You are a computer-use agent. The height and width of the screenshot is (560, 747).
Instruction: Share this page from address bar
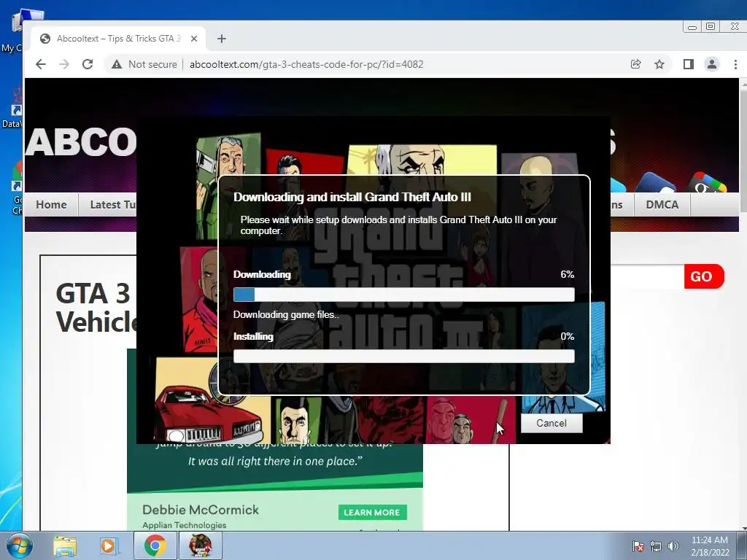point(635,64)
